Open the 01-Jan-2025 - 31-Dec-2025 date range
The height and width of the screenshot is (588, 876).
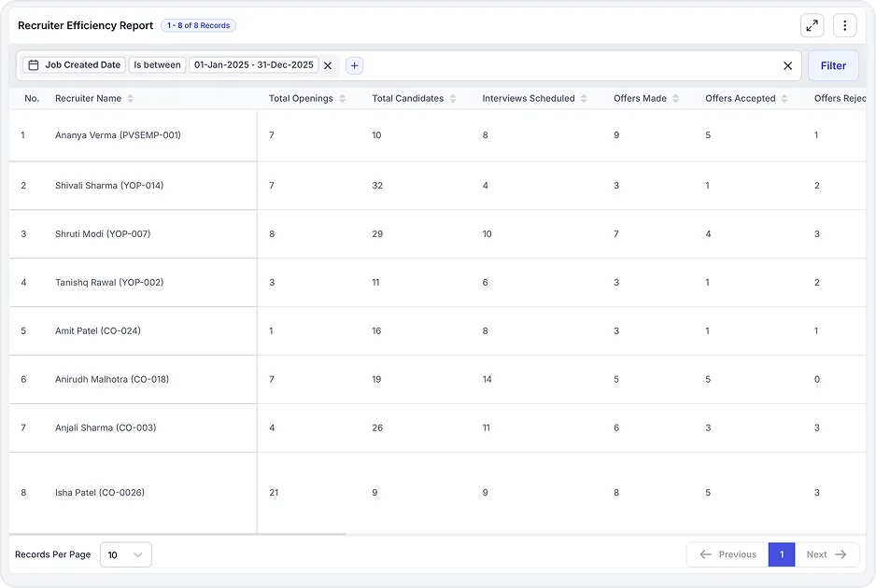click(254, 65)
